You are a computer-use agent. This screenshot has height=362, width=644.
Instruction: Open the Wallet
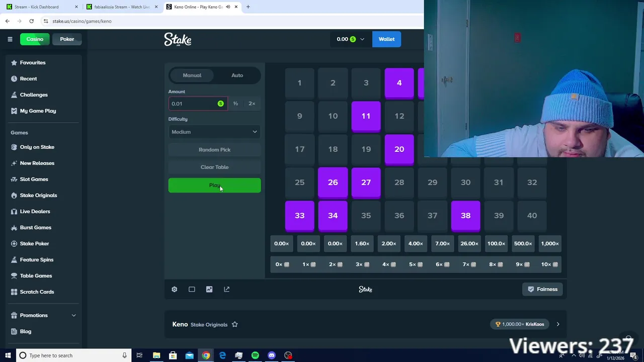point(386,39)
